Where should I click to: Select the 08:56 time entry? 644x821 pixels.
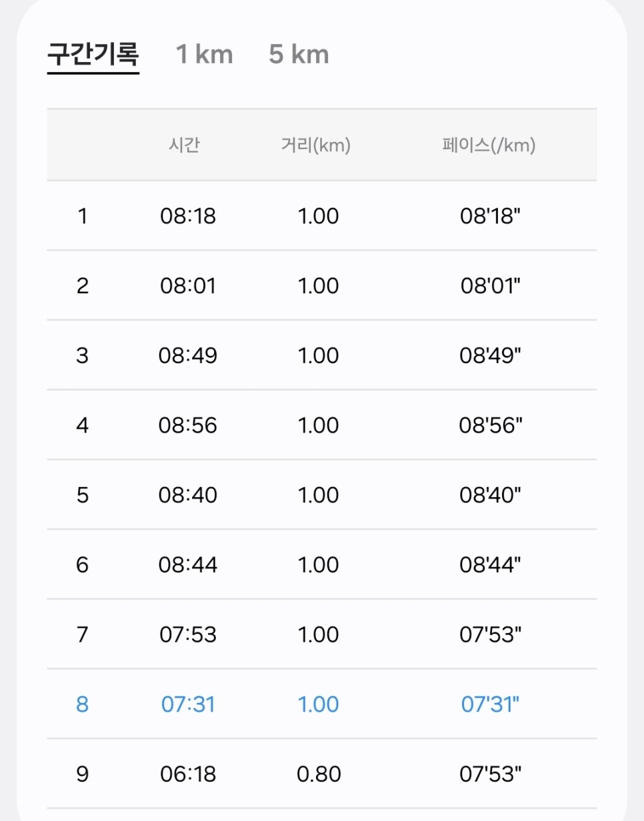[x=188, y=425]
